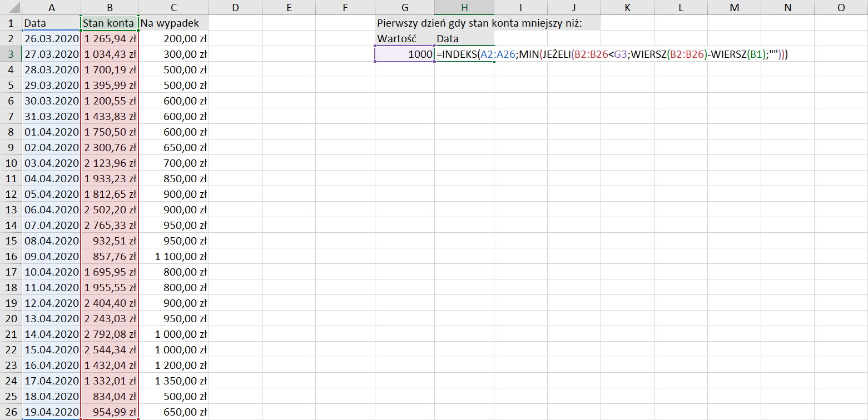868x420 pixels.
Task: Select the cell with date 26.03.2020
Action: (51, 39)
